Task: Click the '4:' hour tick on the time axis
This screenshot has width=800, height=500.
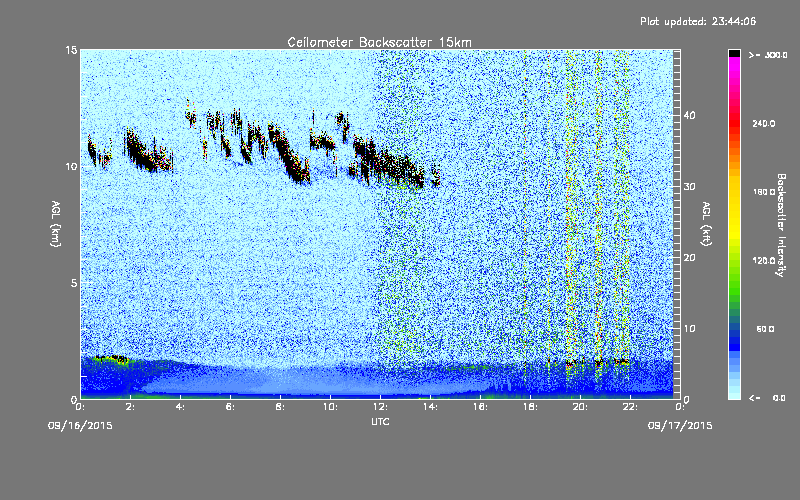Action: click(181, 407)
